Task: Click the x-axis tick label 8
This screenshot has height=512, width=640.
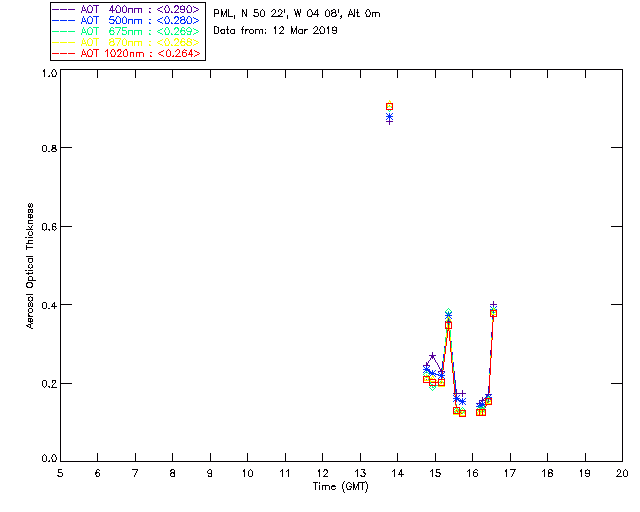Action: (173, 473)
